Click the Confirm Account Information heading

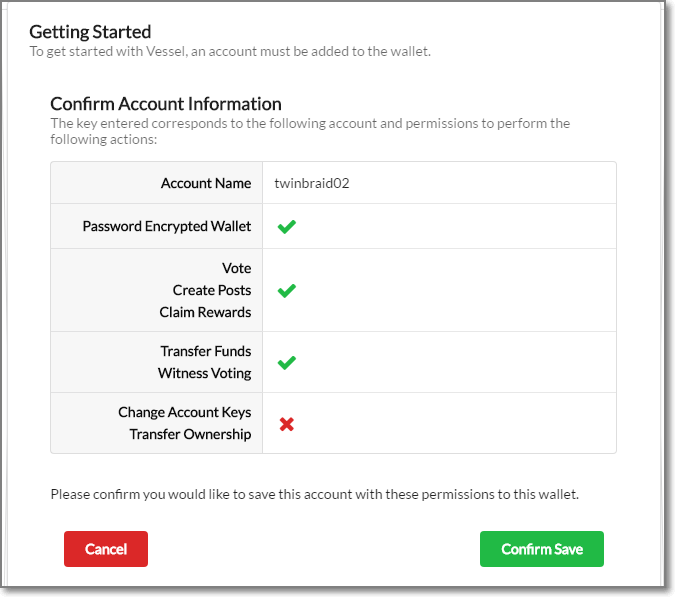166,104
